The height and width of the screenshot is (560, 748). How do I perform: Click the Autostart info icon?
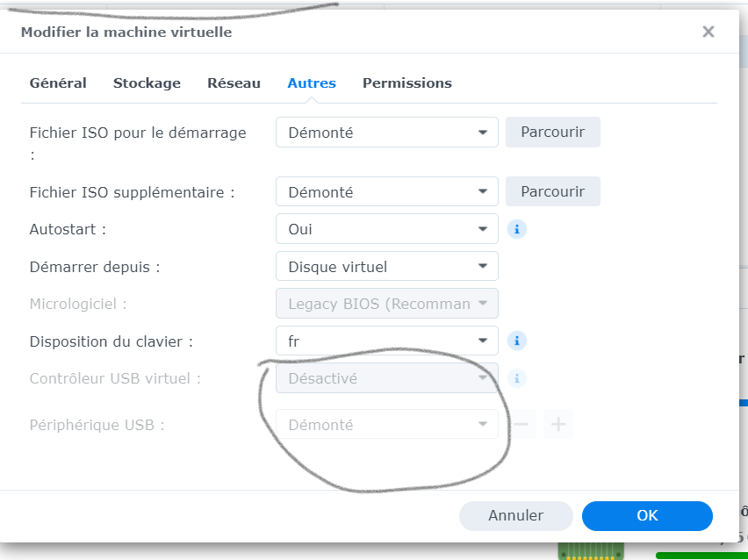[x=518, y=229]
